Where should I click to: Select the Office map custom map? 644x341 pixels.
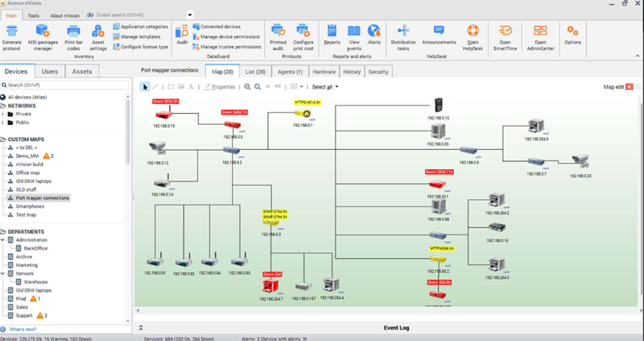tap(28, 173)
